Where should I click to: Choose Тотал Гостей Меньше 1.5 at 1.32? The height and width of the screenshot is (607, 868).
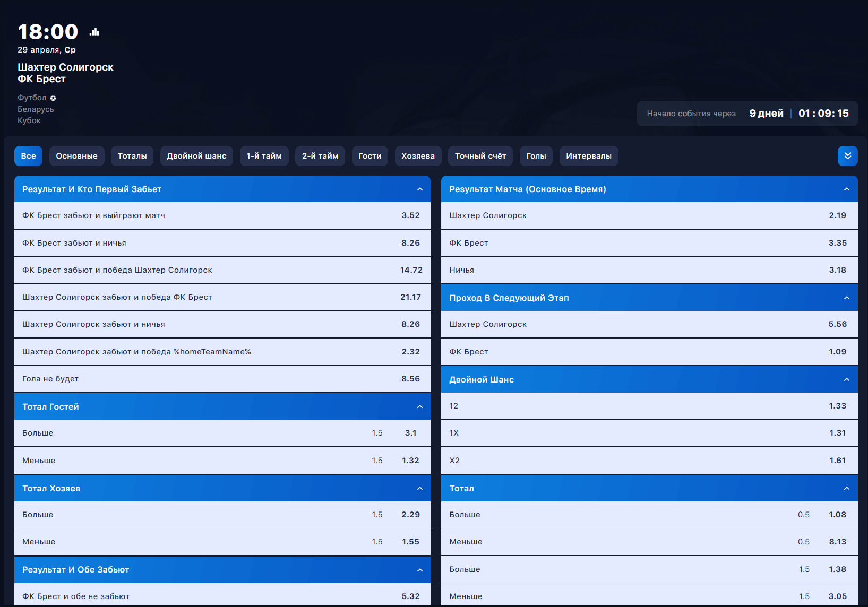tap(222, 461)
